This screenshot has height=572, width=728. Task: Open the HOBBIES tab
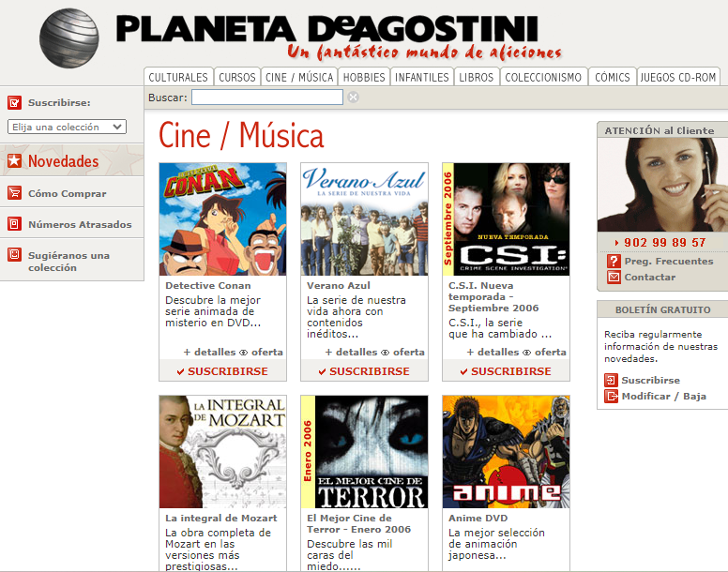[x=364, y=77]
